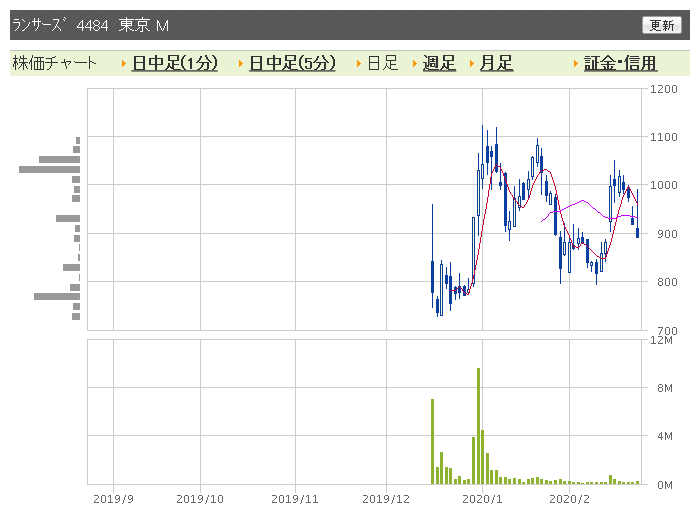Open the 日中足(5分) intraday chart link
700x525 pixels.
292,63
